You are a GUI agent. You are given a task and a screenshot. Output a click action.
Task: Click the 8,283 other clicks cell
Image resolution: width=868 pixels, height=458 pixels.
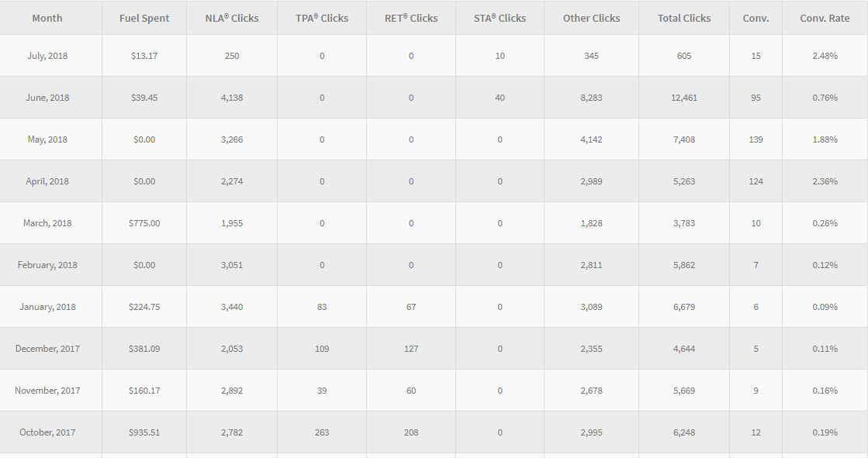(x=591, y=98)
